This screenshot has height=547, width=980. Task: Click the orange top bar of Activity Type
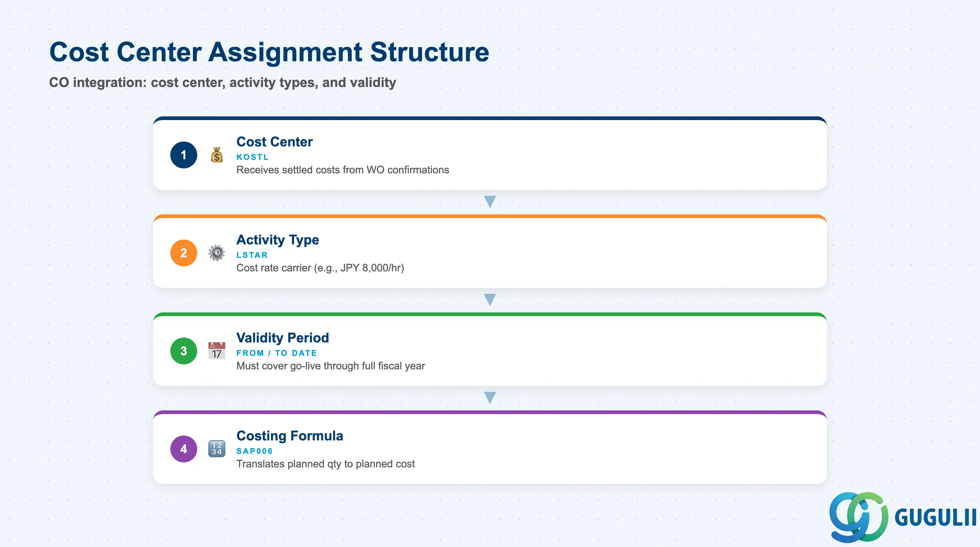click(x=490, y=217)
